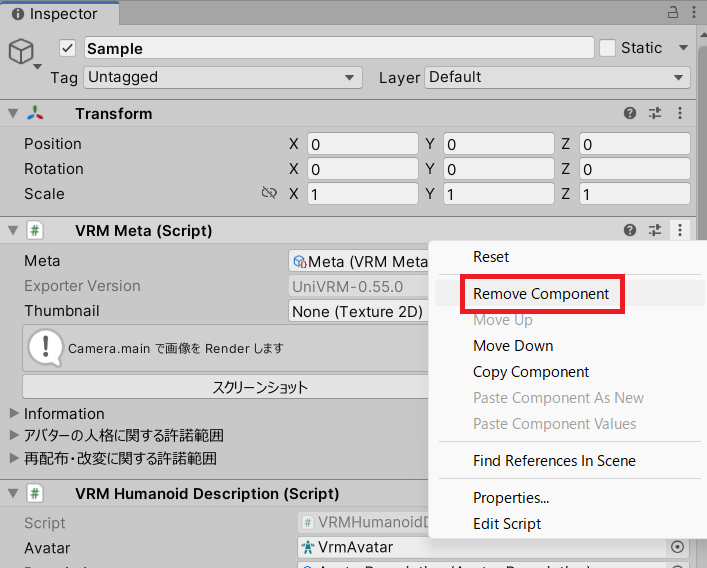This screenshot has width=707, height=568.
Task: Choose Copy Component menu entry
Action: tap(531, 372)
